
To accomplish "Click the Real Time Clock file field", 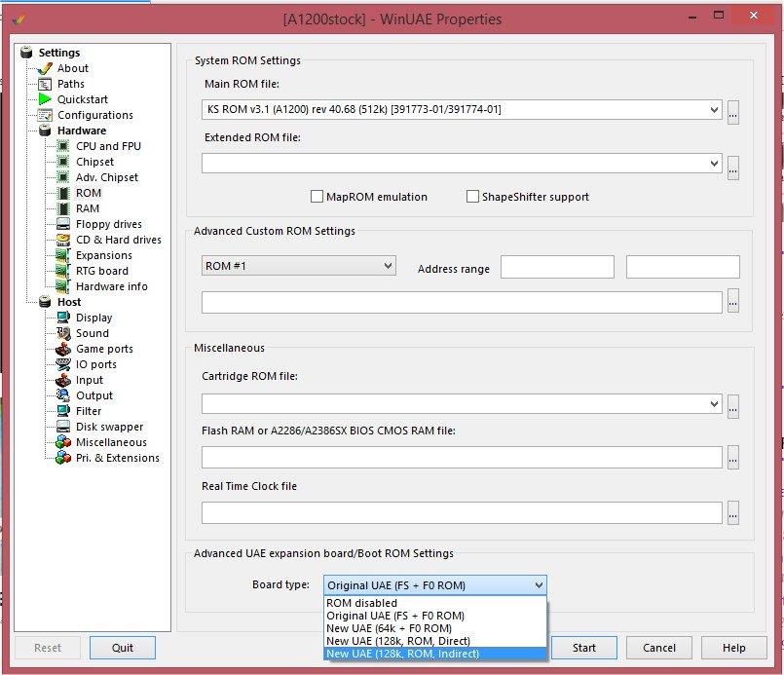I will click(x=462, y=512).
